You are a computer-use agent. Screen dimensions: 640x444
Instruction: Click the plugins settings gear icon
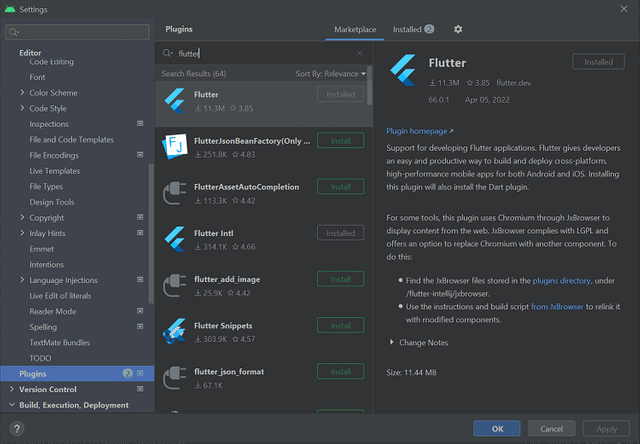458,29
